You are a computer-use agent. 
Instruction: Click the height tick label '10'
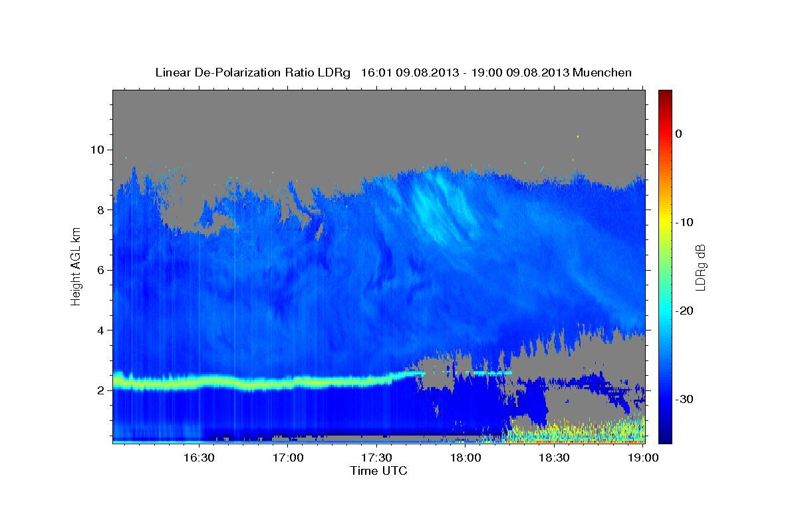click(x=99, y=150)
